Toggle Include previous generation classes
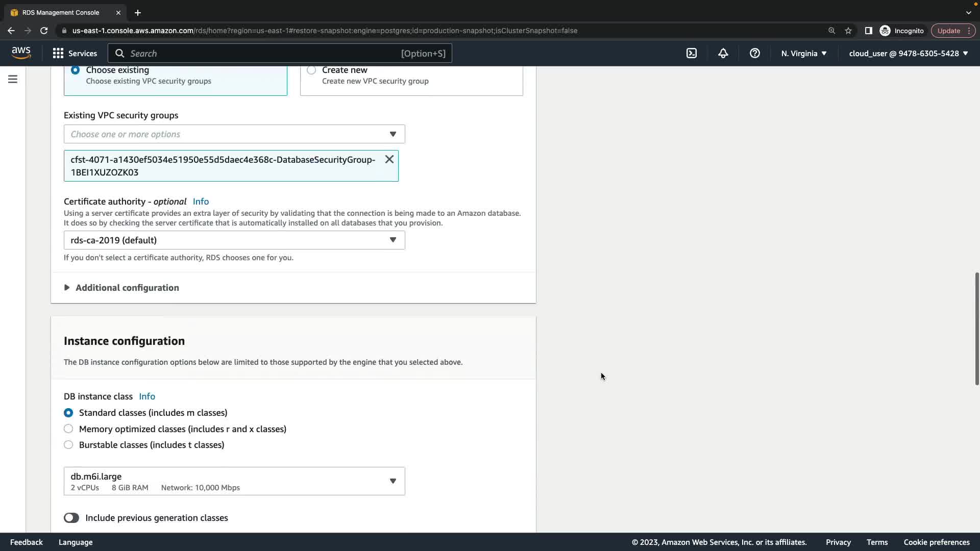 (71, 518)
